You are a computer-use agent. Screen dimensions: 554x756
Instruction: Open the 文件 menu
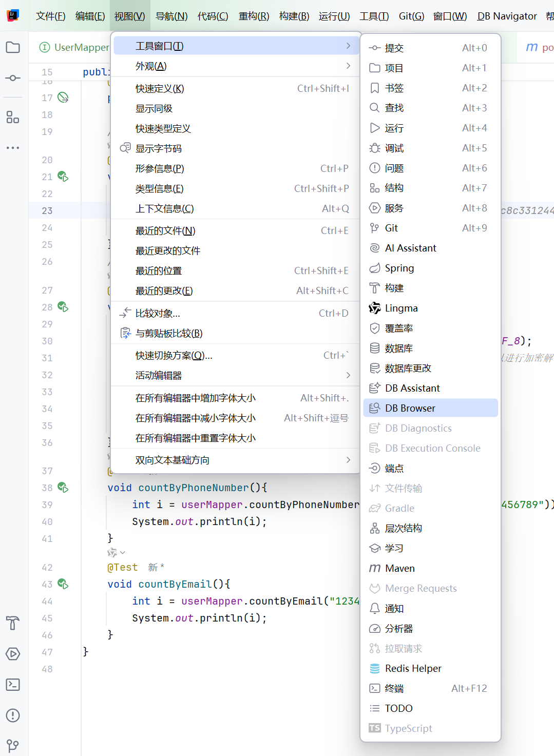click(x=50, y=16)
